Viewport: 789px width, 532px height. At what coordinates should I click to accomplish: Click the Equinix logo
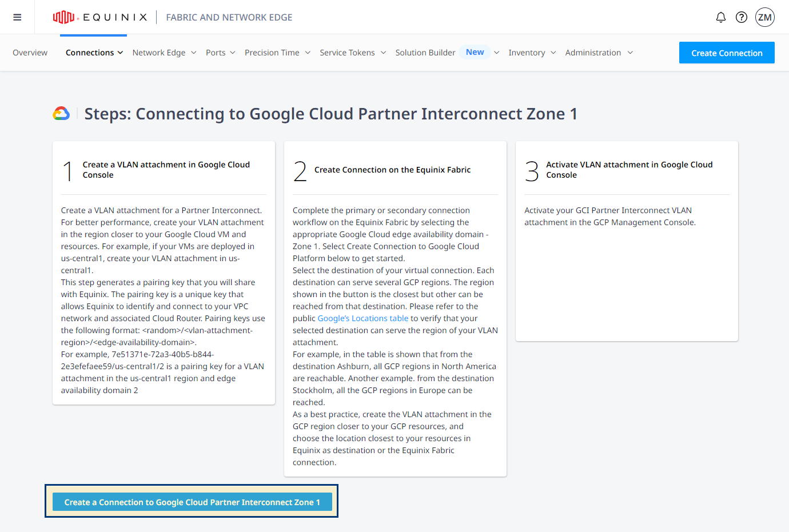[100, 17]
